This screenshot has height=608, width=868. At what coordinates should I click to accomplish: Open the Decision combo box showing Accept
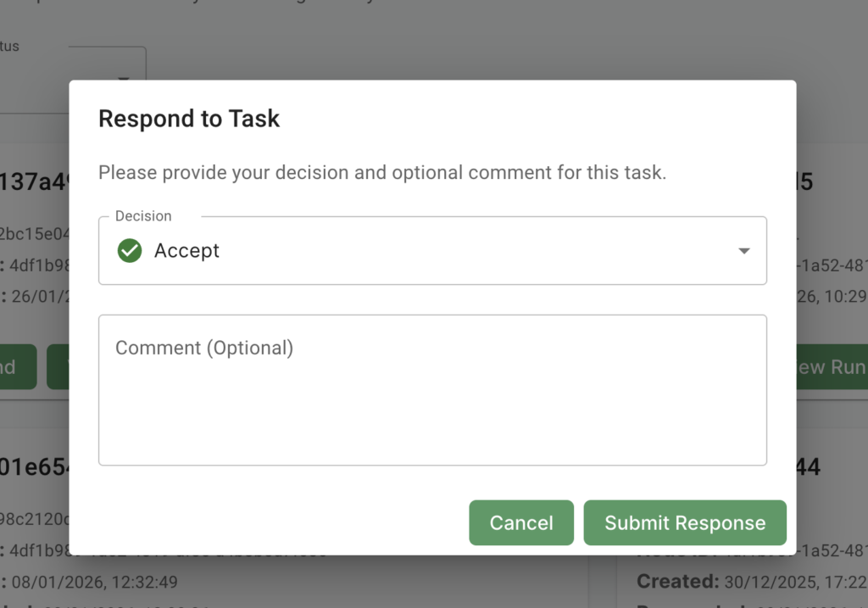(x=432, y=251)
